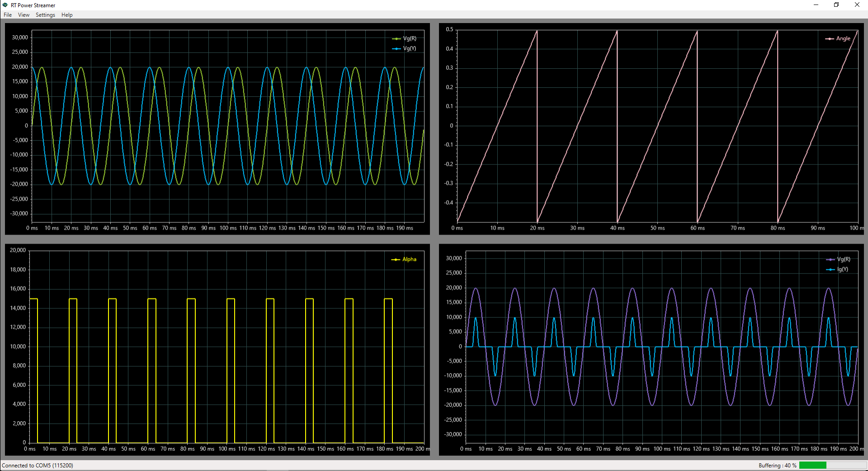Click the RT Power Streamer app icon

click(5, 5)
